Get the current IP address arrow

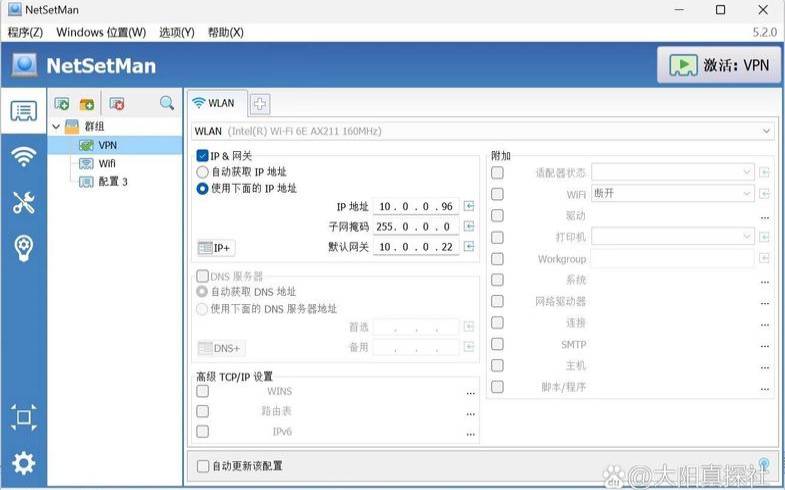[x=469, y=206]
